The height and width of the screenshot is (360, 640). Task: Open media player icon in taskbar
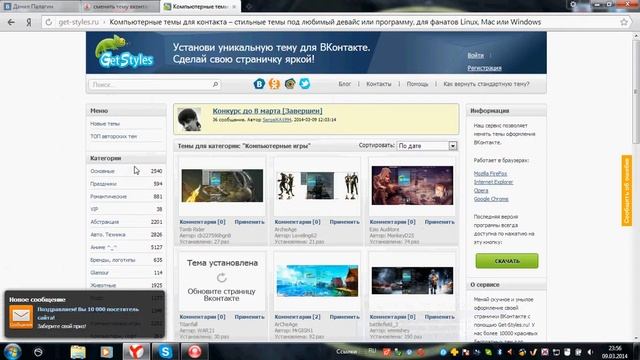[107, 352]
